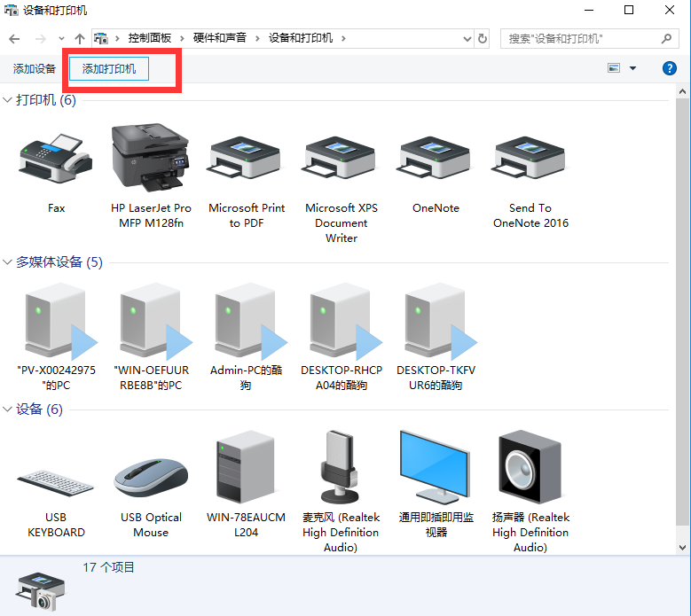This screenshot has height=616, width=691.
Task: Go up one level with up arrow
Action: click(x=79, y=39)
